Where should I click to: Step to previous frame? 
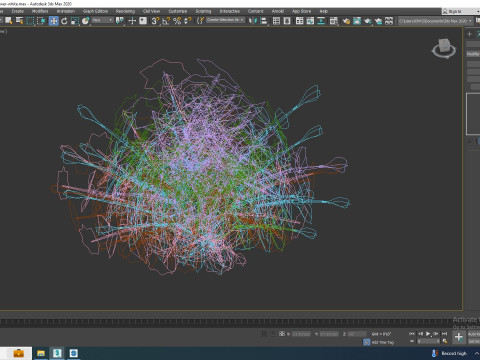tap(420, 334)
